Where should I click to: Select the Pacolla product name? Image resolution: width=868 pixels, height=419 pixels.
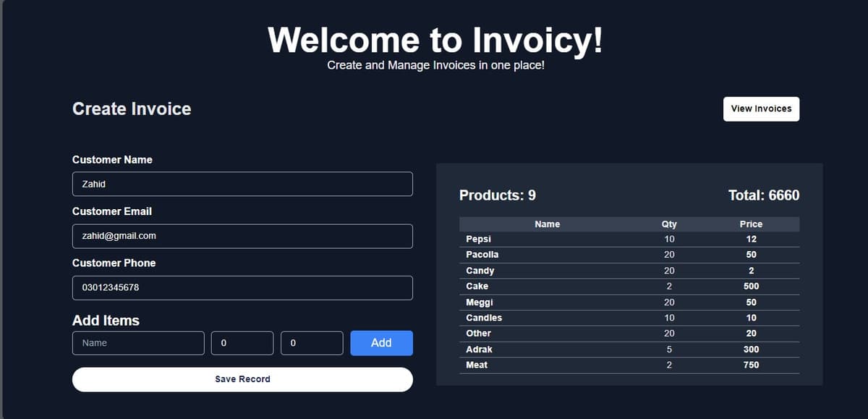point(482,255)
